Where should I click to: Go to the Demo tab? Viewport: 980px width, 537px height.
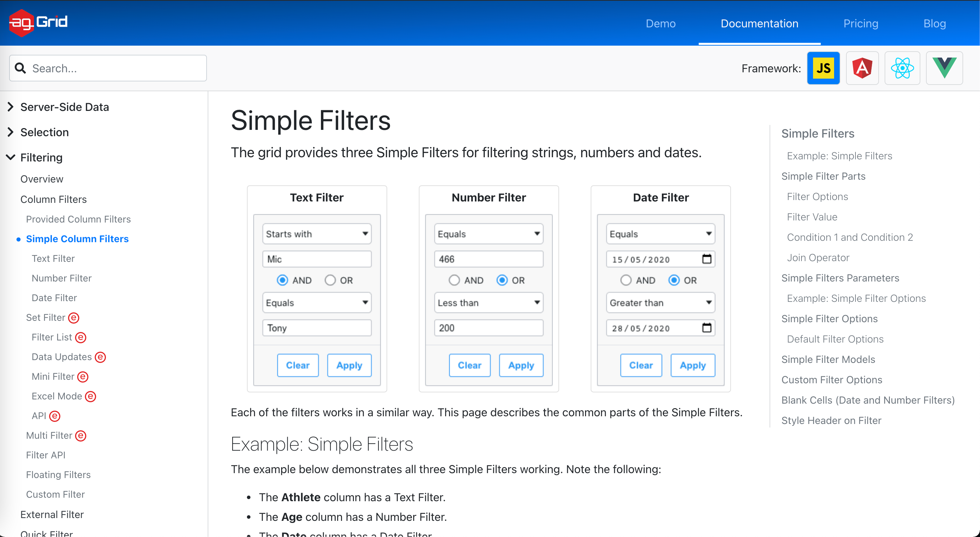coord(660,24)
